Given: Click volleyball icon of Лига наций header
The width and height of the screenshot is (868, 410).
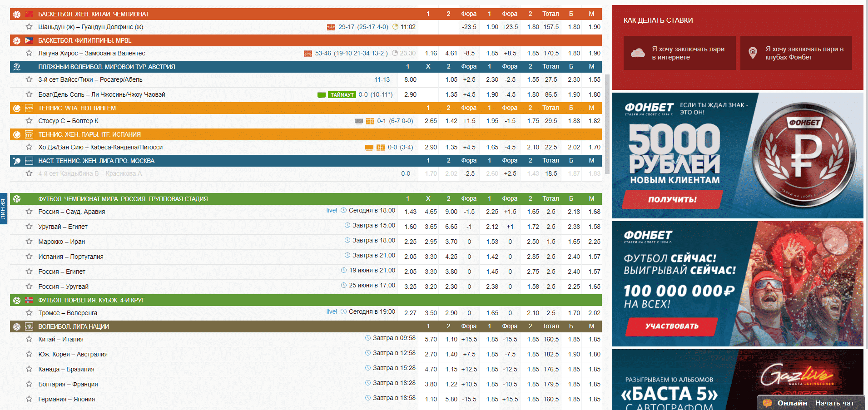Looking at the screenshot, I should pyautogui.click(x=17, y=326).
